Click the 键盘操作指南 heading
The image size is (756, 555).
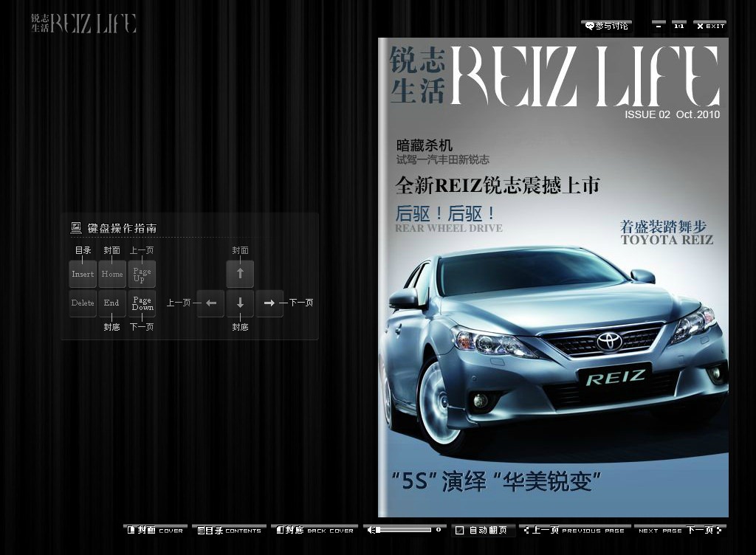coord(122,228)
